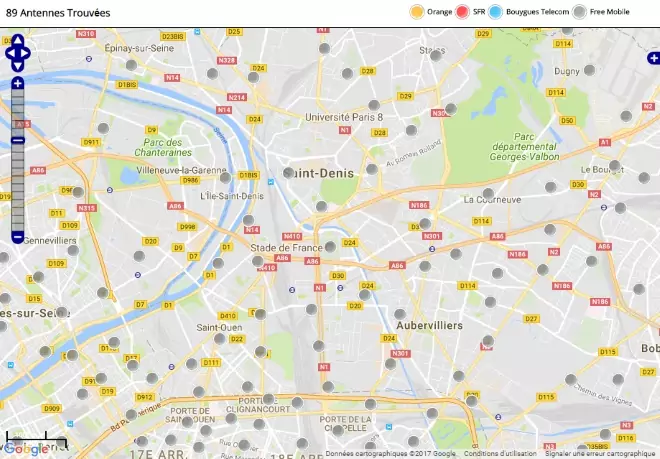The image size is (660, 459).
Task: Open Signaler une erreur cartographique link
Action: pyautogui.click(x=600, y=454)
